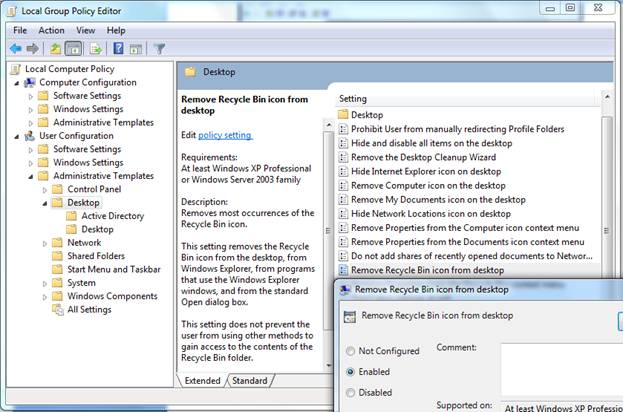Click Local Computer Policy root icon

coord(15,69)
